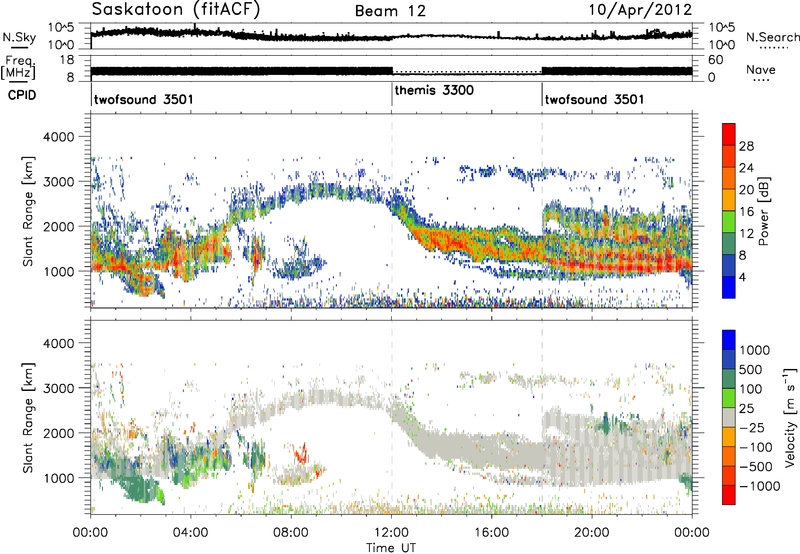
Task: Click twofsound 3501 label starting at 00:00
Action: [144, 99]
